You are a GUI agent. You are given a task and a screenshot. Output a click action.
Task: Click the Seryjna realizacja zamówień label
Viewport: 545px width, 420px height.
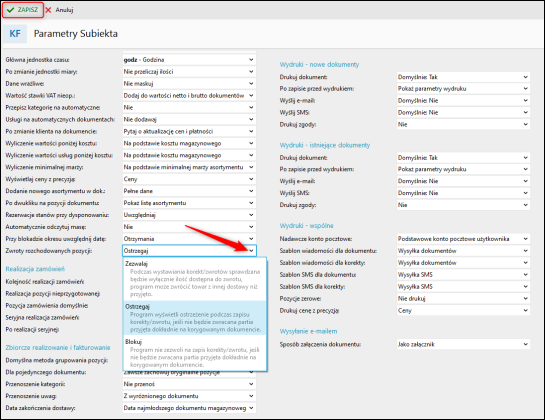pyautogui.click(x=42, y=317)
